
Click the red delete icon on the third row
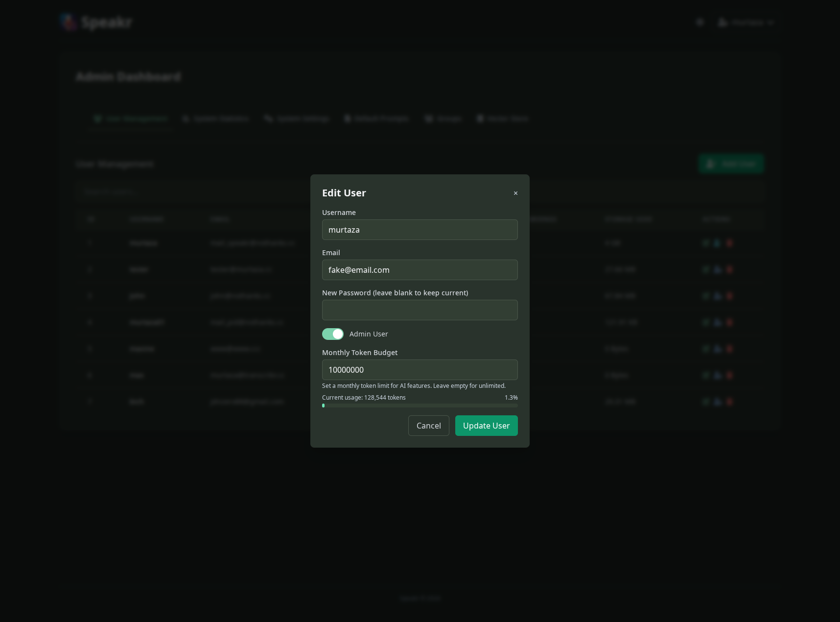(730, 296)
